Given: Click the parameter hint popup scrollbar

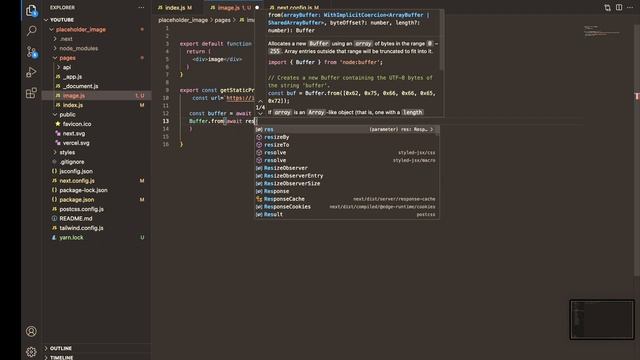Looking at the screenshot, I should pyautogui.click(x=442, y=40).
